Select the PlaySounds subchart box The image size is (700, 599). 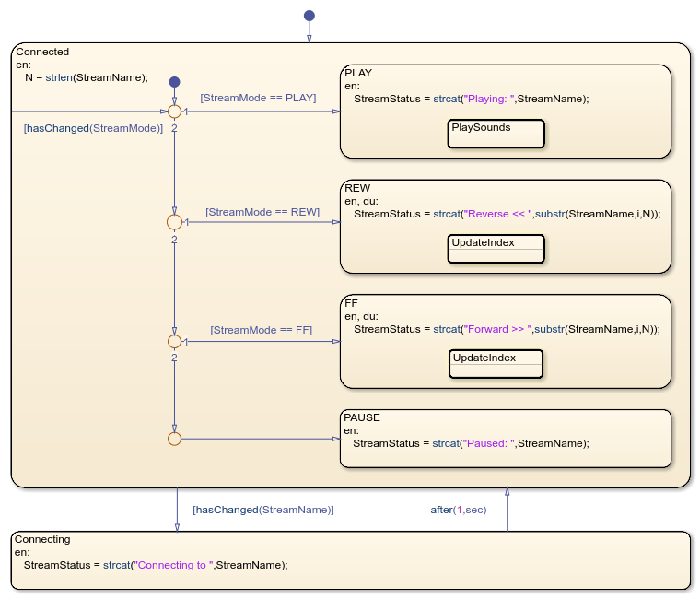[496, 134]
